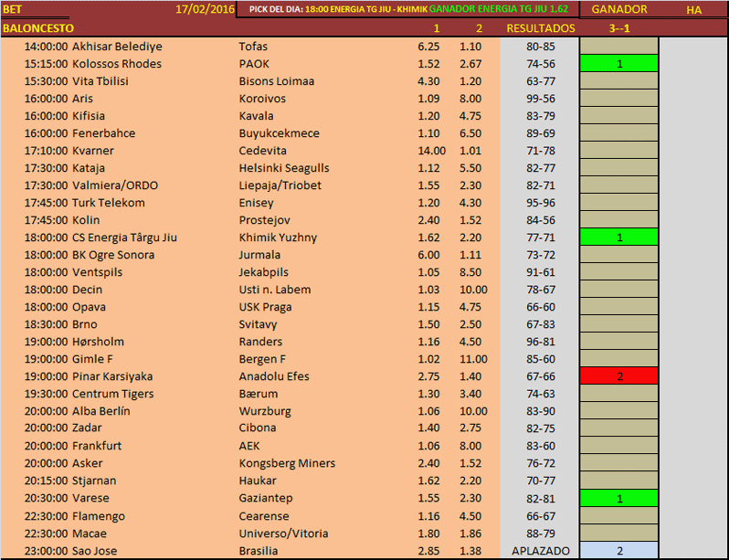Select the green pick cell for Kolossos Rhodes
Viewport: 729px width, 560px height.
[618, 64]
